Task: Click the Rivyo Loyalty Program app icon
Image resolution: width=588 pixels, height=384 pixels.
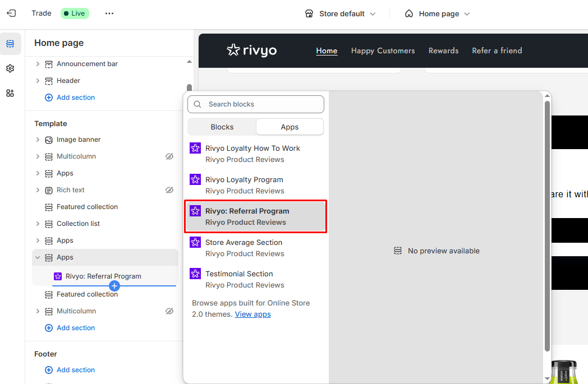Action: click(195, 179)
